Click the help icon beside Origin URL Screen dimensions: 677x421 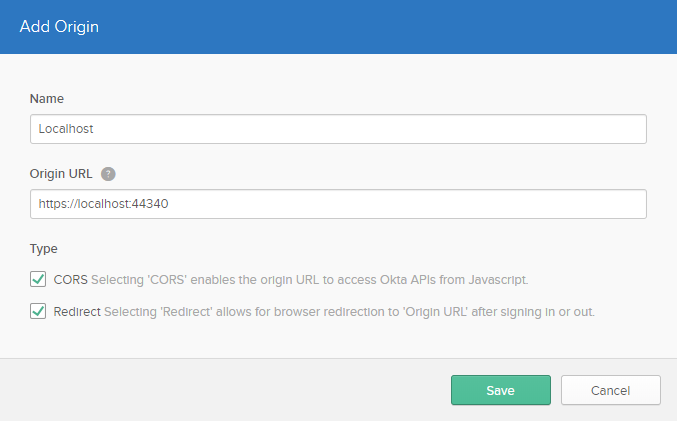point(108,173)
